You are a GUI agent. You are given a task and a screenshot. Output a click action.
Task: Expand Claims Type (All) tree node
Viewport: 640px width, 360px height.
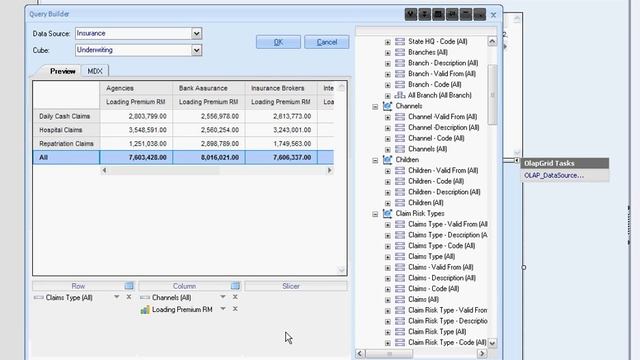pyautogui.click(x=388, y=257)
